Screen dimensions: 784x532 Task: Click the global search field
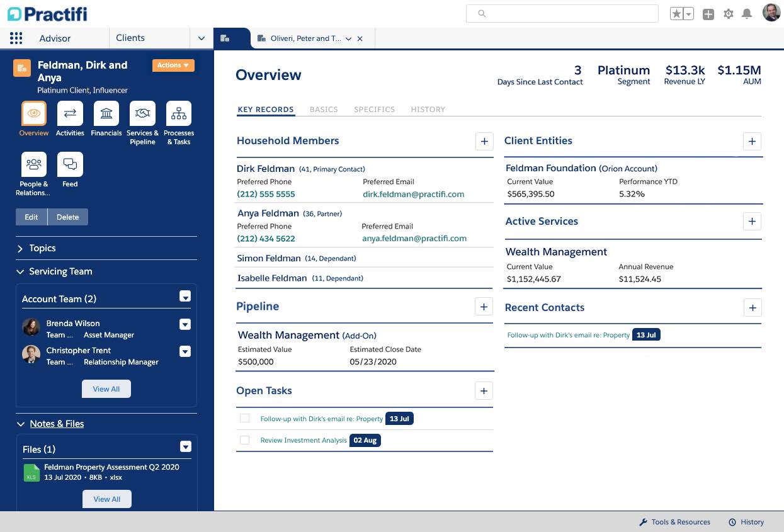click(562, 13)
